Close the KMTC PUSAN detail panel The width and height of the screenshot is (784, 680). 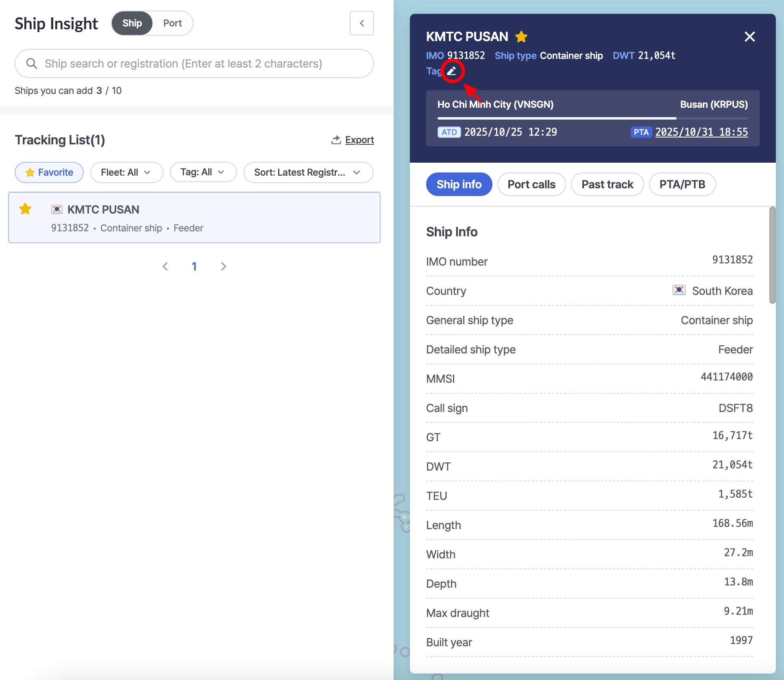[749, 37]
